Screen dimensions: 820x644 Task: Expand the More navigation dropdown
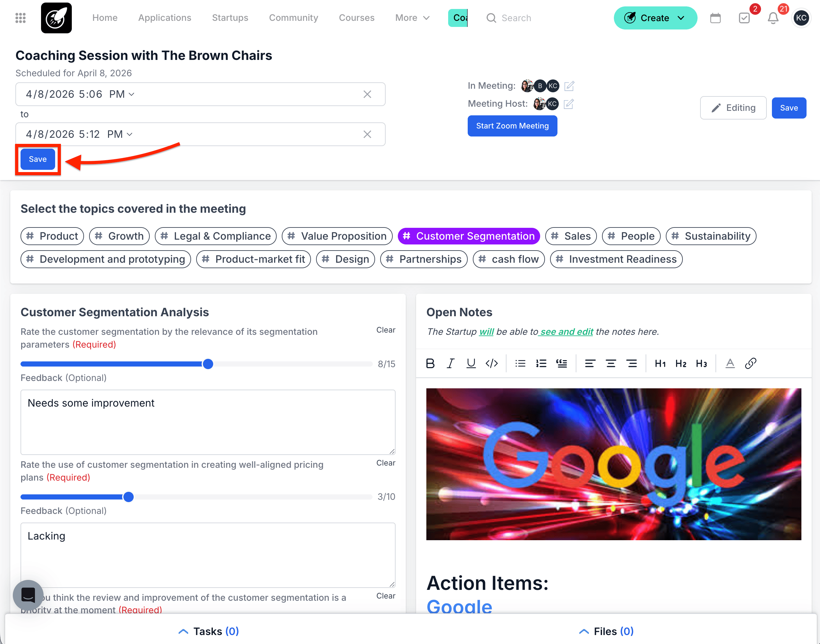click(x=412, y=18)
